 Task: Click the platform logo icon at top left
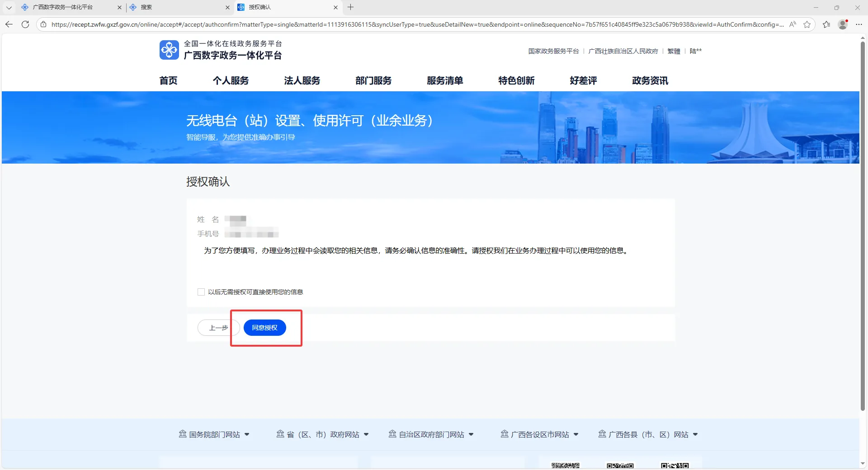click(x=169, y=50)
